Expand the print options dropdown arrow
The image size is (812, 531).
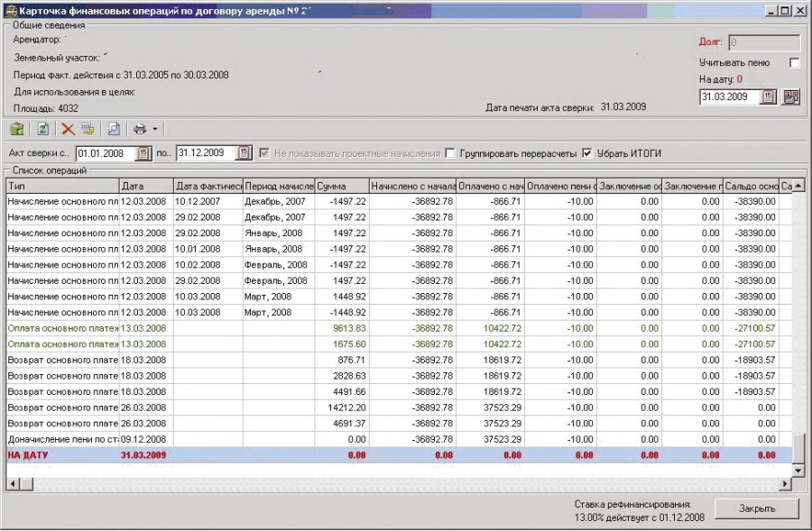click(x=155, y=129)
